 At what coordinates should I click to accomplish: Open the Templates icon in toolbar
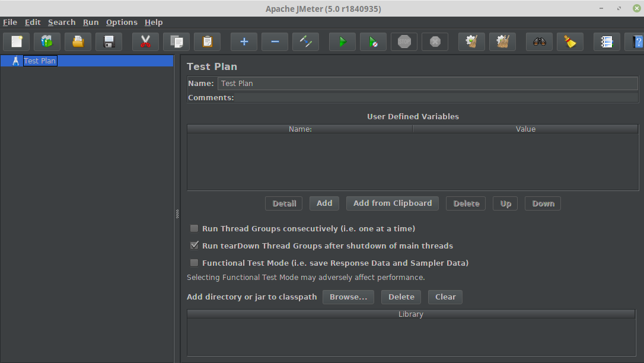coord(47,42)
